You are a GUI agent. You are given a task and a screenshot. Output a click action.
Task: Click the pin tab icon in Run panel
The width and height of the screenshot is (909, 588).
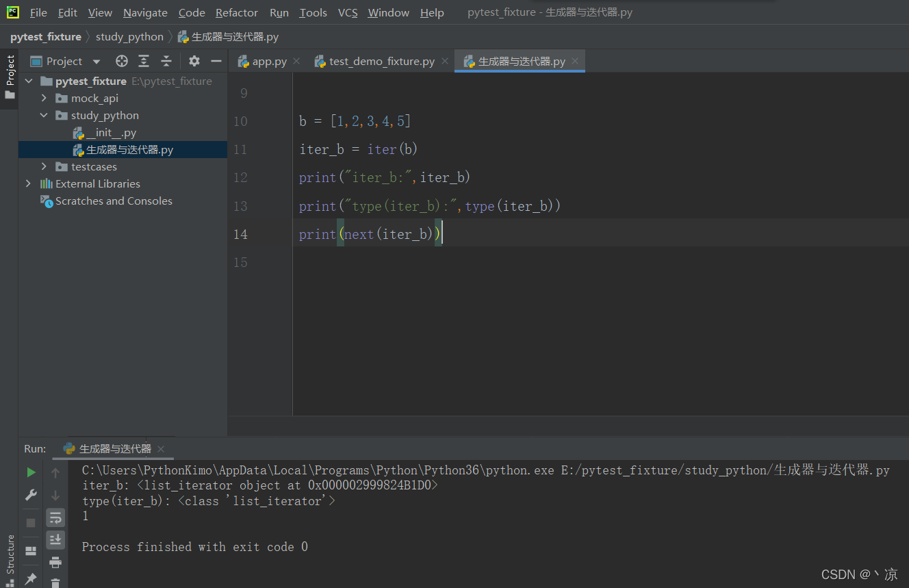pos(31,579)
